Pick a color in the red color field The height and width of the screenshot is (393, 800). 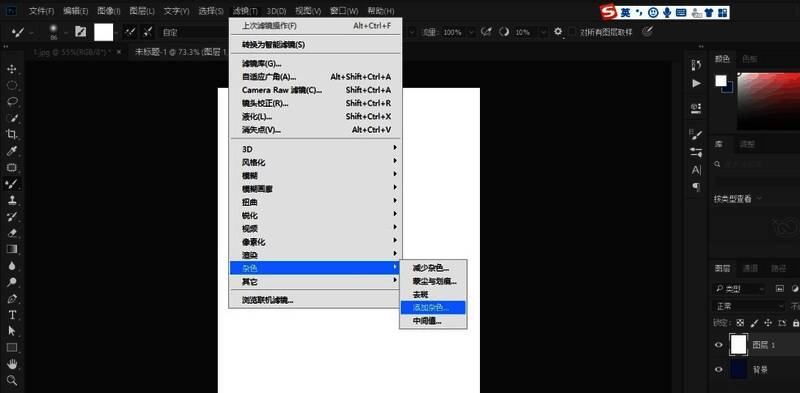pos(768,101)
